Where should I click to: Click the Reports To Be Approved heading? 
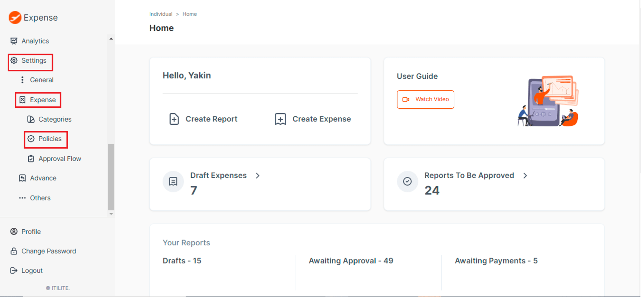point(469,175)
